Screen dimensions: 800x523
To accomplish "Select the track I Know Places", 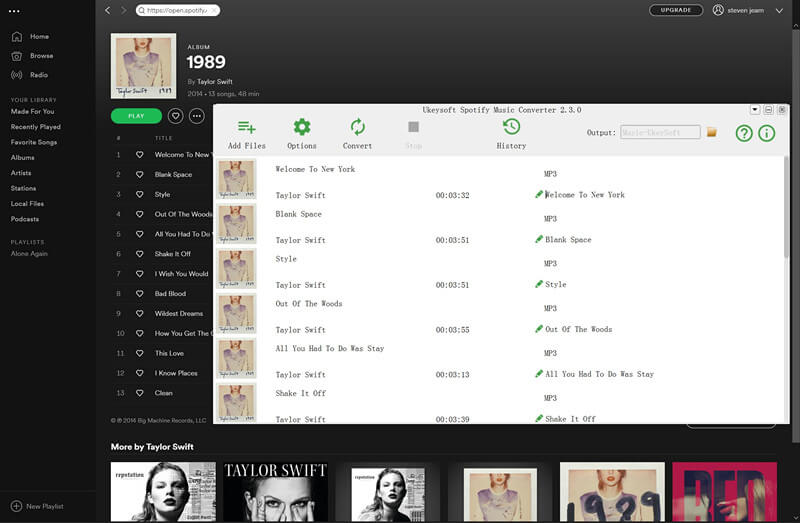I will [x=176, y=373].
